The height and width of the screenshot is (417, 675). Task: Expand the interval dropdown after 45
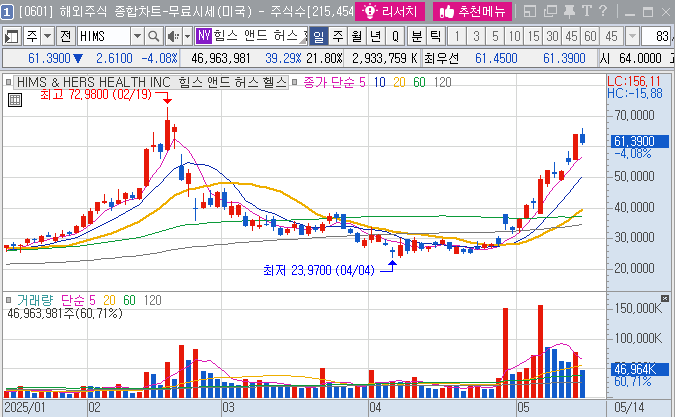point(632,37)
